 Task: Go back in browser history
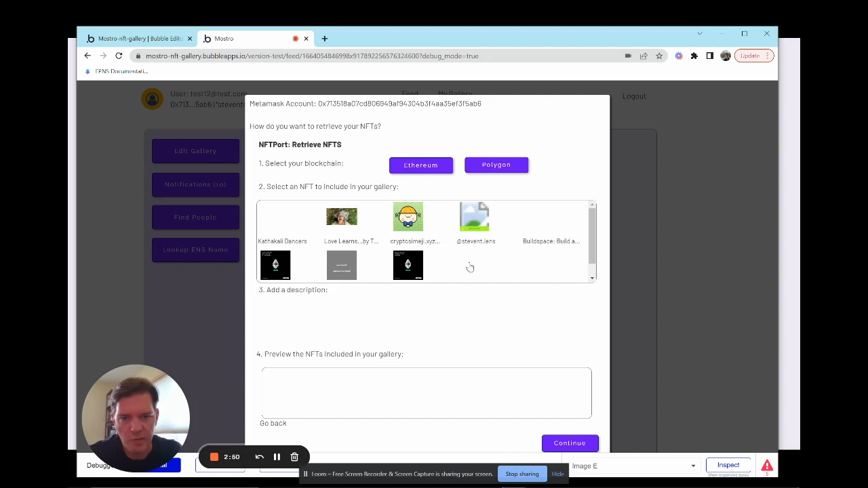[87, 56]
